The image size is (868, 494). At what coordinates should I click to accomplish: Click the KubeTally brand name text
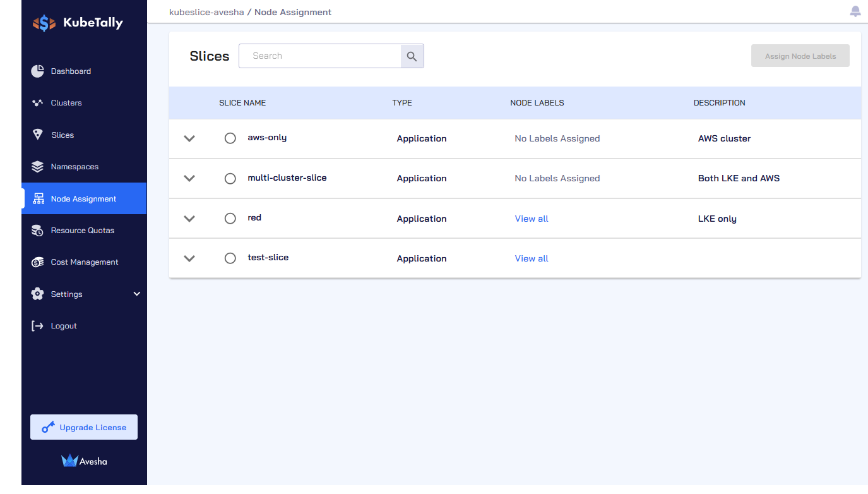tap(93, 23)
